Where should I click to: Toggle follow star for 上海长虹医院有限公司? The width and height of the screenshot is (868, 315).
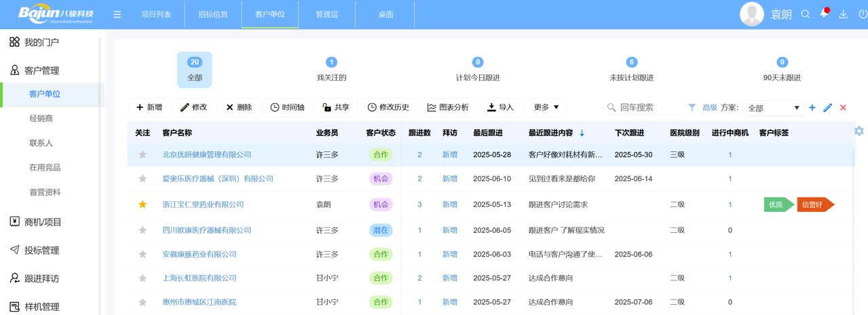(x=143, y=278)
